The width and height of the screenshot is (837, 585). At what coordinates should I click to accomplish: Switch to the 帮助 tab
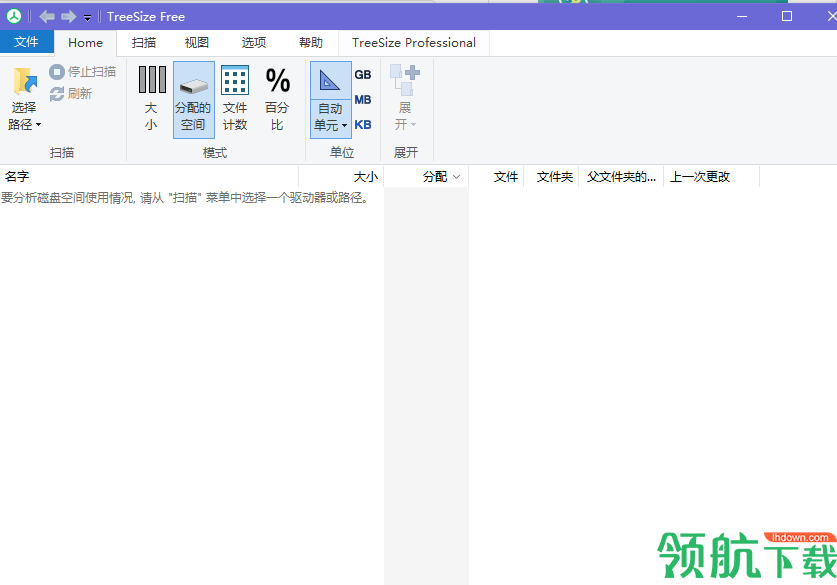coord(311,43)
